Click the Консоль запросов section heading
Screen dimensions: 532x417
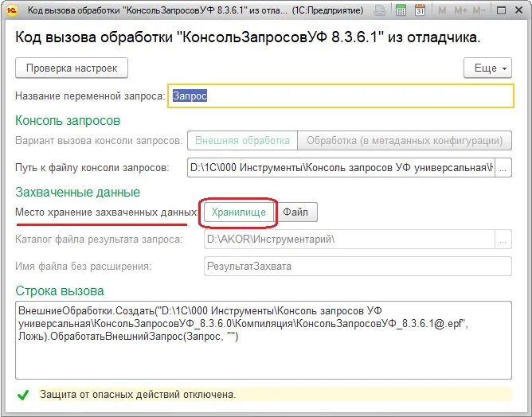68,121
